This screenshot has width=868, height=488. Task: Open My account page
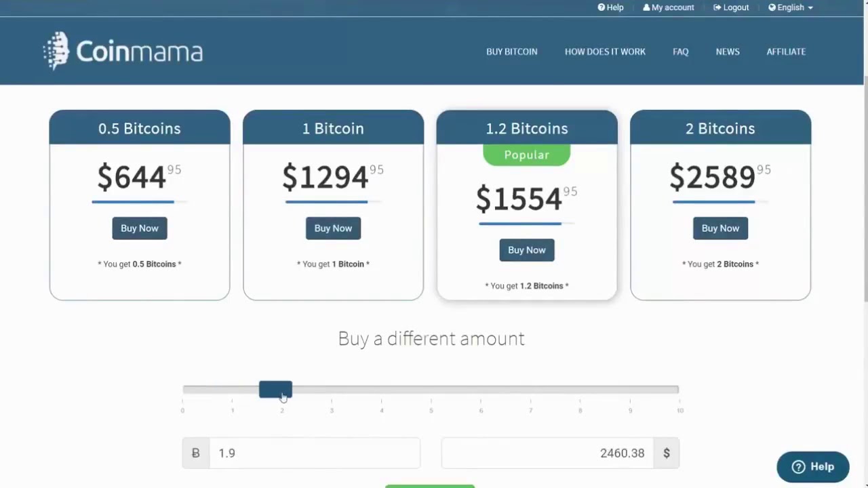coord(669,7)
